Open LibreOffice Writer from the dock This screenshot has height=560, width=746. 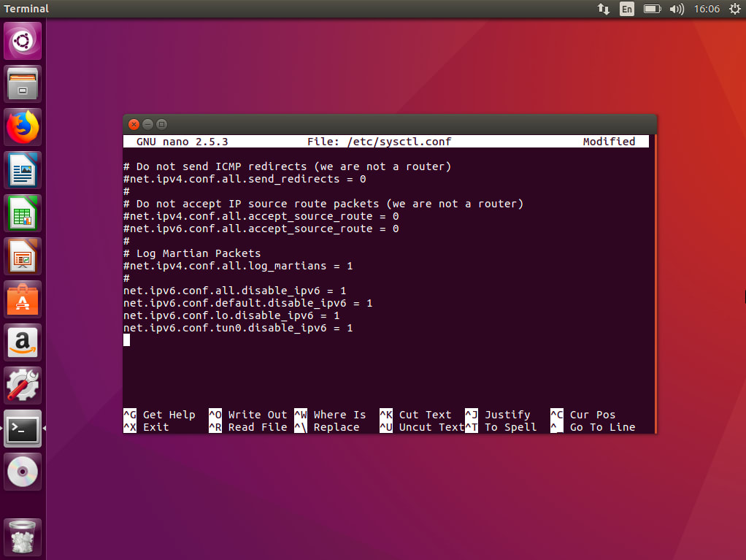click(23, 170)
